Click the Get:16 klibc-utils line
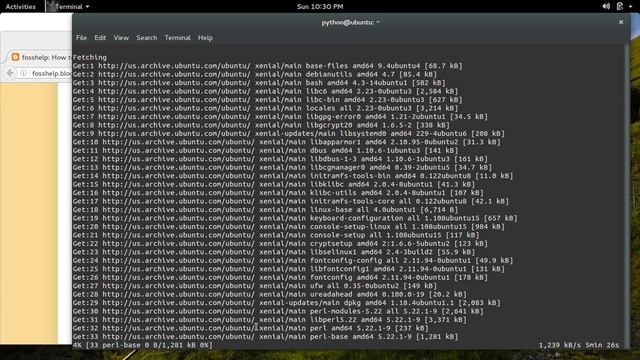This screenshot has width=640, height=360. 278,193
